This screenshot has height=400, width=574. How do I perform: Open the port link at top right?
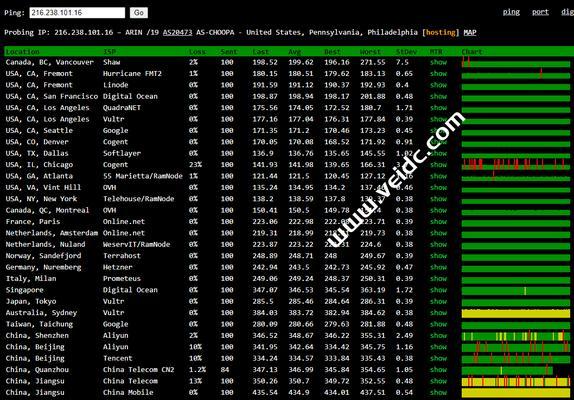pyautogui.click(x=540, y=12)
